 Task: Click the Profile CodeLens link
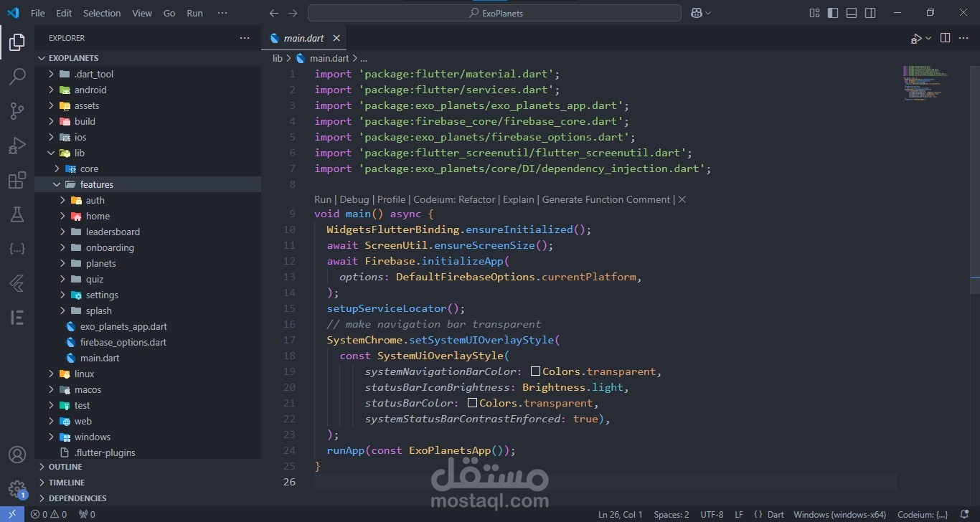(x=391, y=199)
